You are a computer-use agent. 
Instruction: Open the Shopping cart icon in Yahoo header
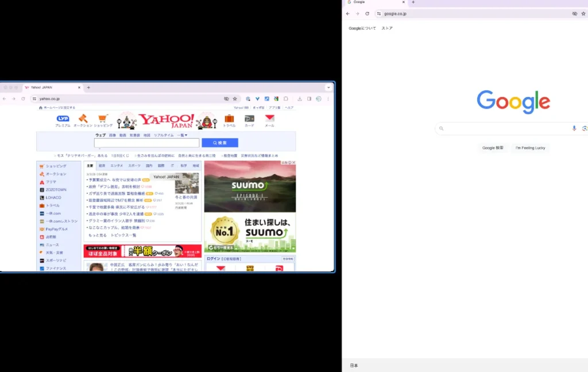(x=103, y=118)
